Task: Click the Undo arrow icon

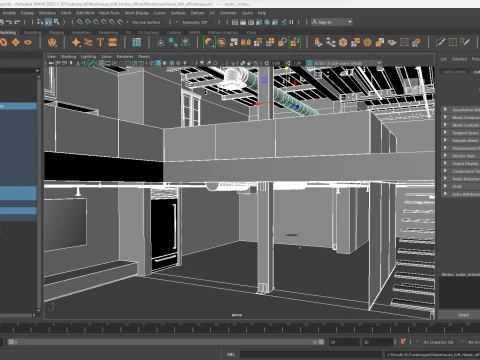Action: 9,22
